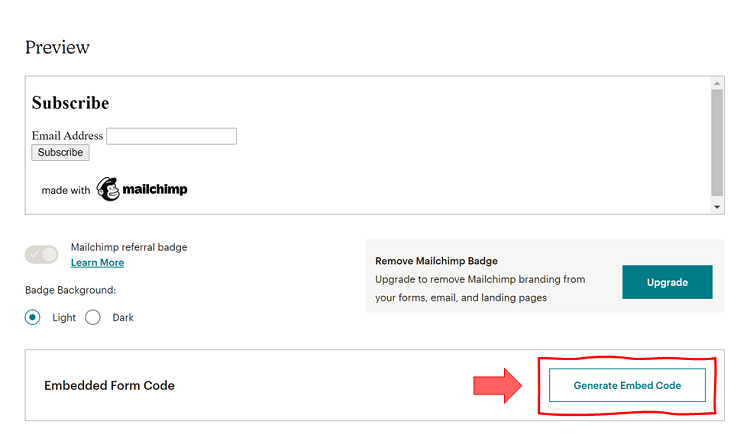Click the Remove Mailchimp Badge heading

click(x=436, y=261)
